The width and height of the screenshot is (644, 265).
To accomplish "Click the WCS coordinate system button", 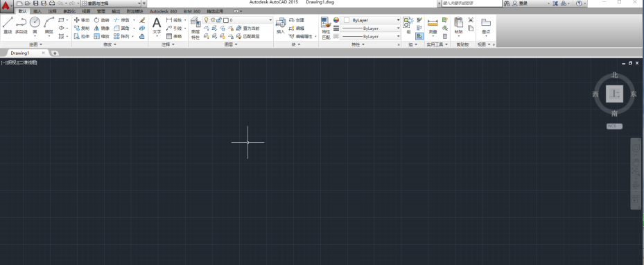I will [x=614, y=126].
